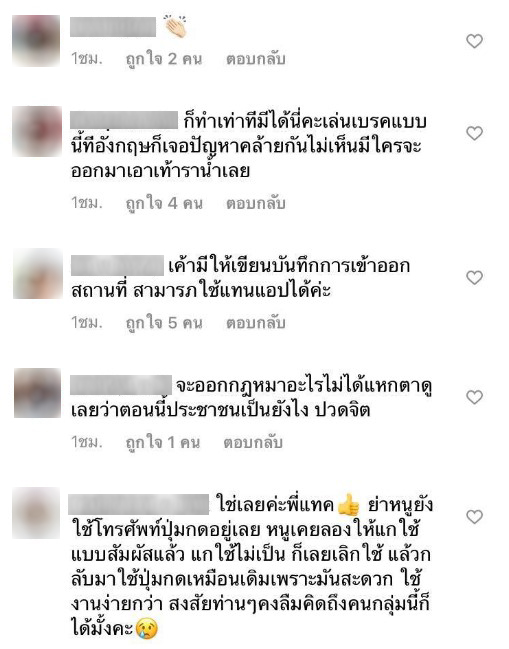The image size is (509, 649).
Task: Reply to the comment with 1 like
Action: [x=253, y=442]
